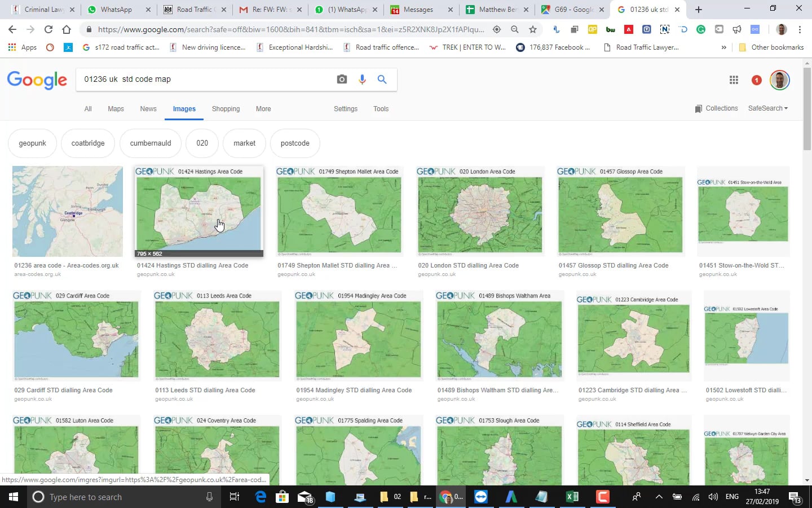Launch Microsoft Edge from the taskbar
This screenshot has width=812, height=508.
click(261, 497)
